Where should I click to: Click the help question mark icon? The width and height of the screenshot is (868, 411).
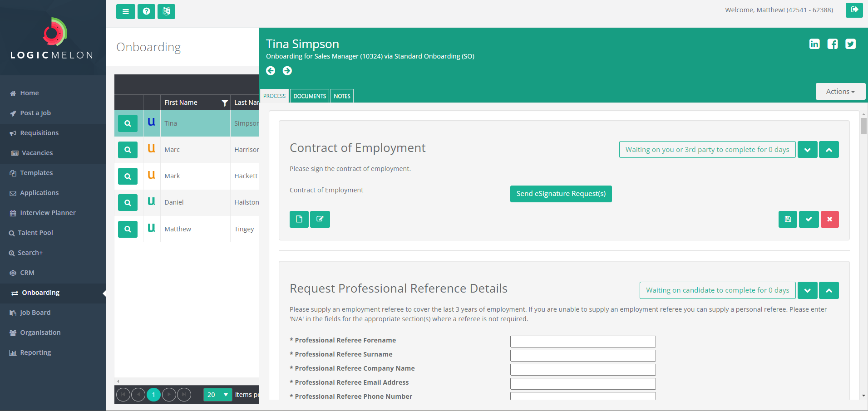(146, 11)
